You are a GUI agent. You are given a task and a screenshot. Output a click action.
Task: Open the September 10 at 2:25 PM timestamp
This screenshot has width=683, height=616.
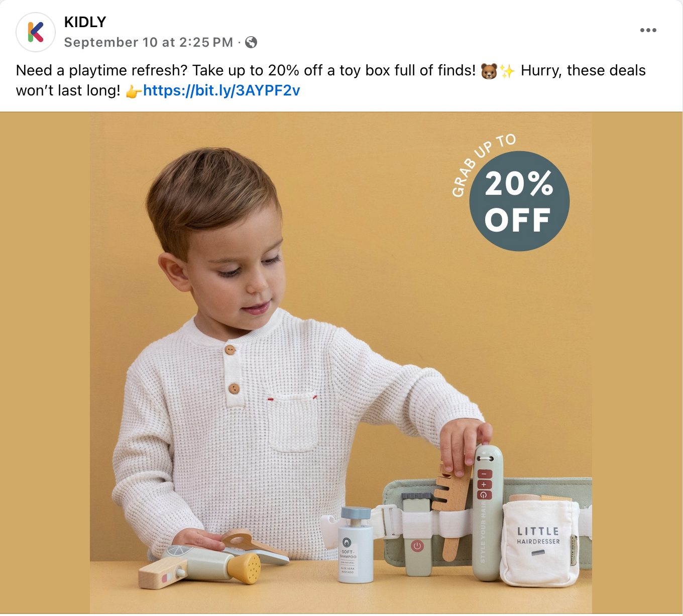pos(149,42)
